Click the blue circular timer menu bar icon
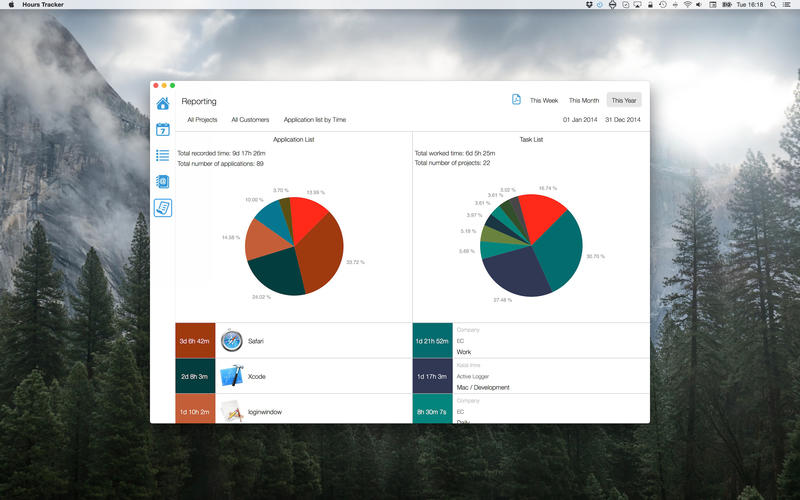The height and width of the screenshot is (500, 800). (x=599, y=5)
